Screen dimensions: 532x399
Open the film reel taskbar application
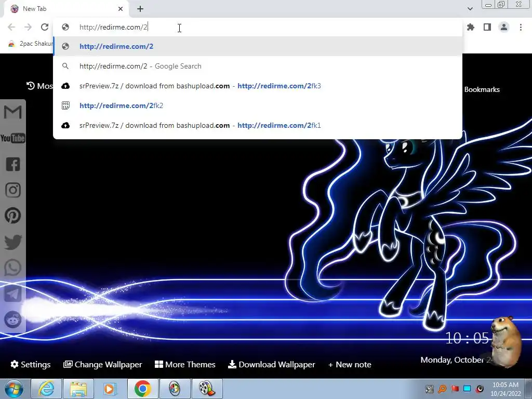pos(207,389)
